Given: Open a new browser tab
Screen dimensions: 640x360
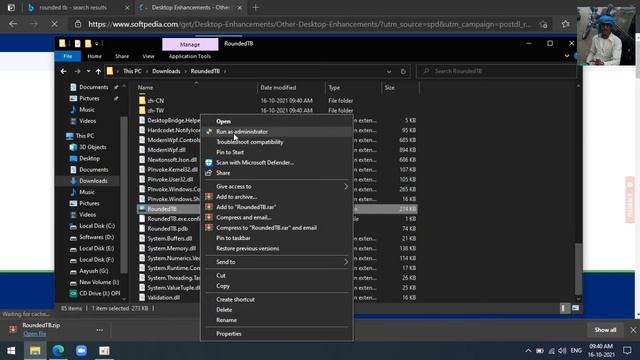Looking at the screenshot, I should pos(256,7).
